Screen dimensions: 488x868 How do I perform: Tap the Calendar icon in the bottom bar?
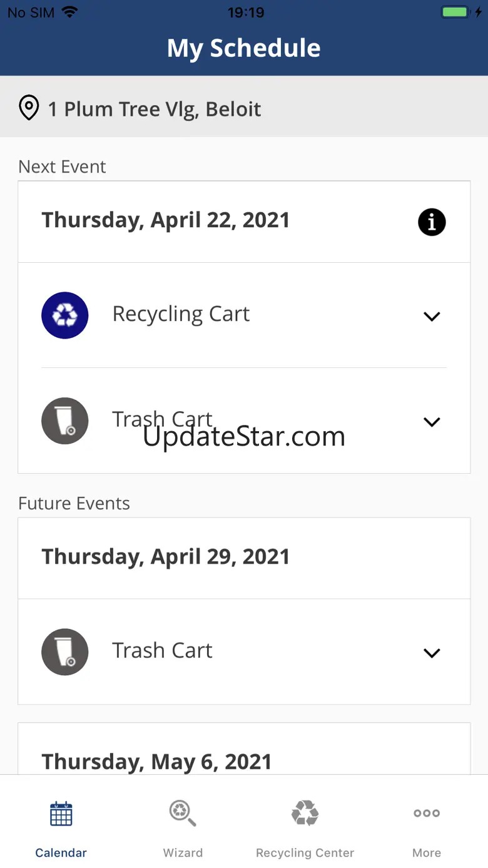pos(61,814)
